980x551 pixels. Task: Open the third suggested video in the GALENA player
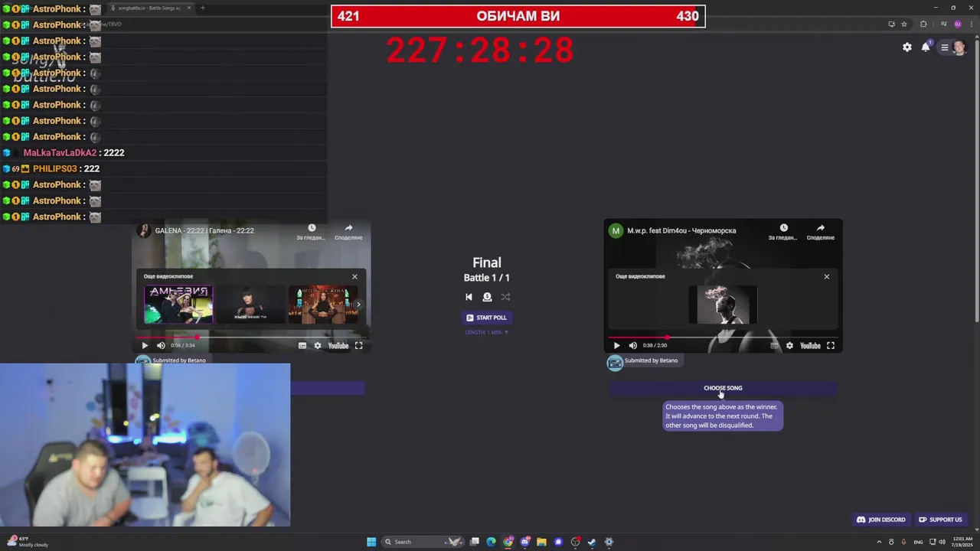pyautogui.click(x=322, y=305)
